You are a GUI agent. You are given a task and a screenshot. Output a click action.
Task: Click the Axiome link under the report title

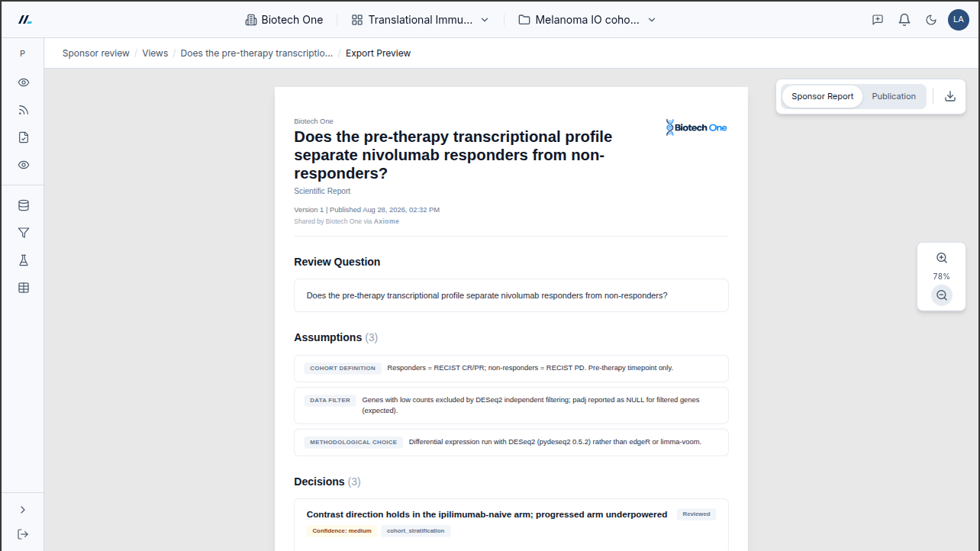[386, 221]
